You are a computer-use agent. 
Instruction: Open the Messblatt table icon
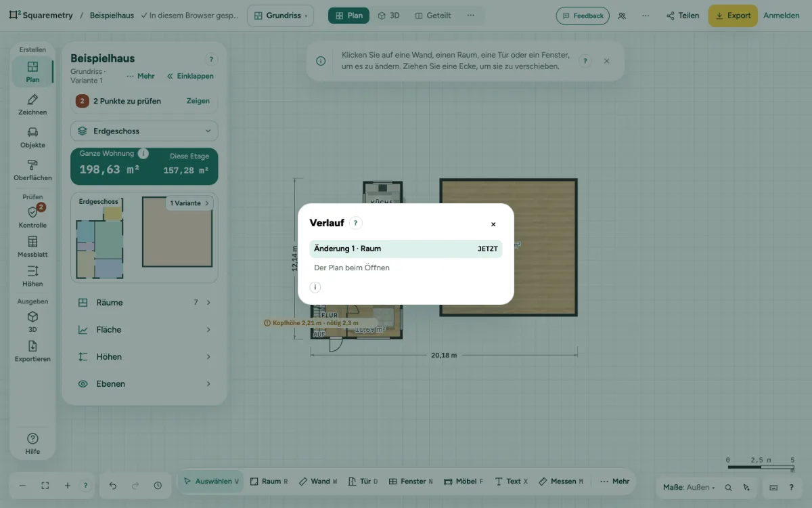(x=32, y=247)
